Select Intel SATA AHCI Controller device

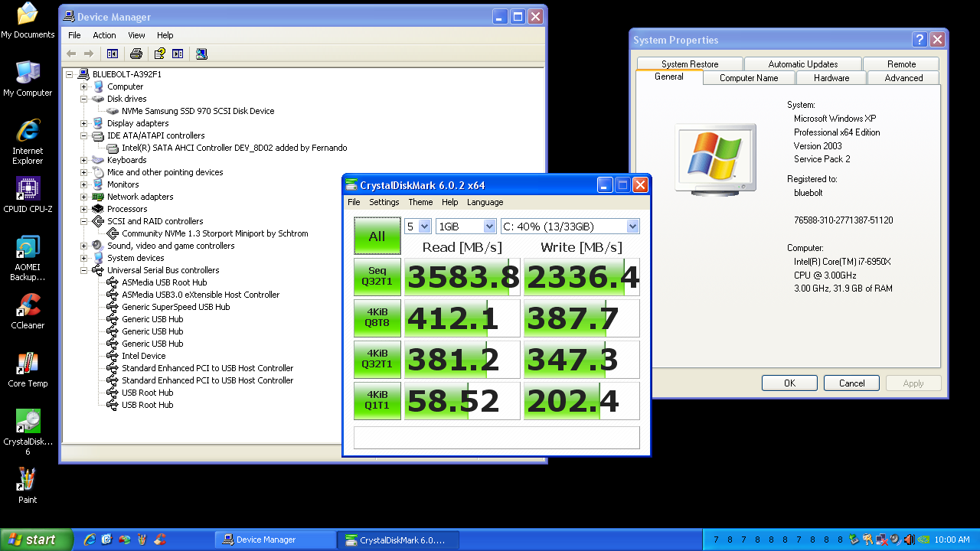point(234,148)
